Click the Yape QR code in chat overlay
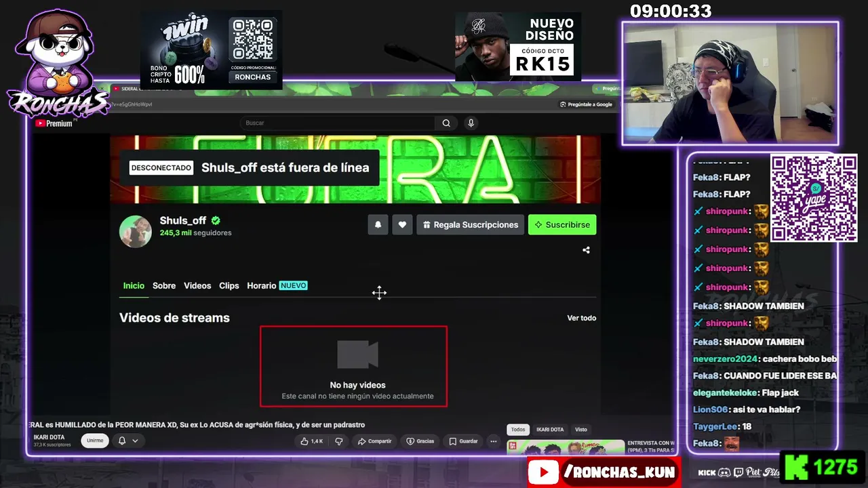Viewport: 868px width, 488px height. click(x=814, y=198)
